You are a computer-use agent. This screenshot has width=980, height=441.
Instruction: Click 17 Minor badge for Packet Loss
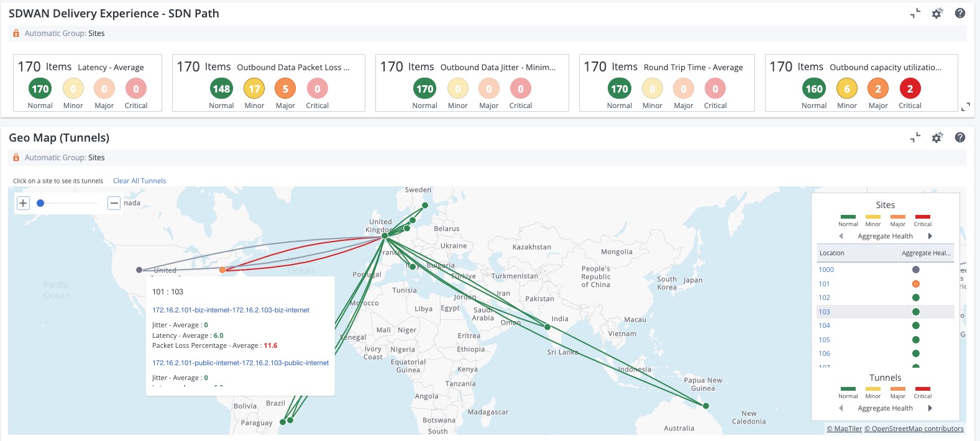point(254,89)
